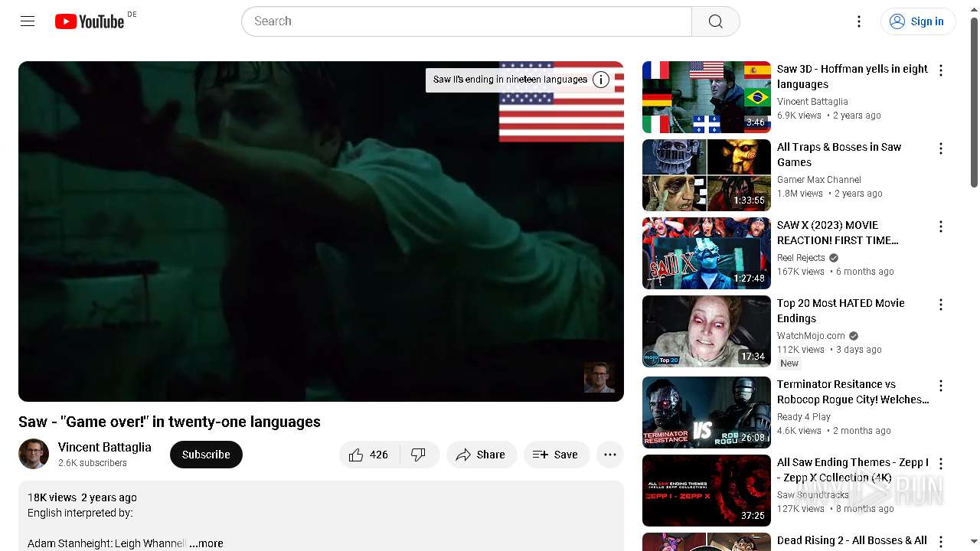Open Top 20 Most HATED Endings thumbnail
Viewport: 980px width, 551px height.
(x=707, y=331)
